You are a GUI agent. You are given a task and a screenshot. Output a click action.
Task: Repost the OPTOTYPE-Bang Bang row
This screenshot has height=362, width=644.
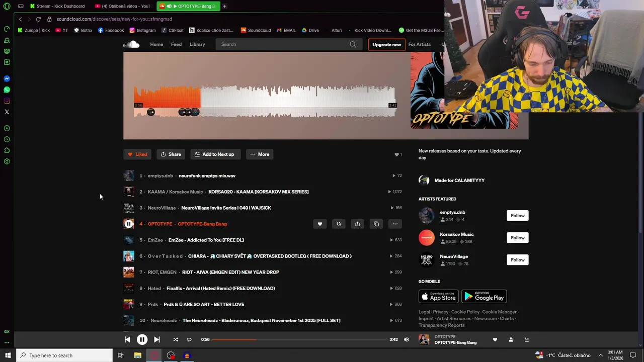(x=339, y=224)
